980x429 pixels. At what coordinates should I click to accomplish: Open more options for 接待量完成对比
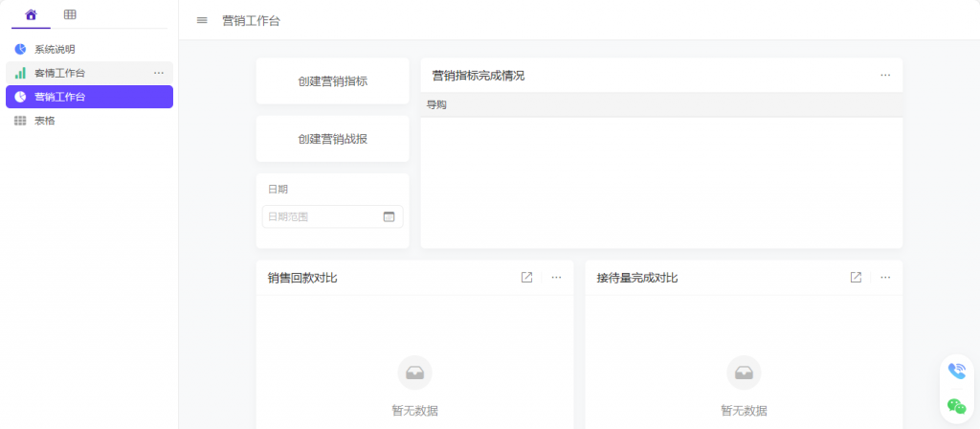tap(885, 277)
